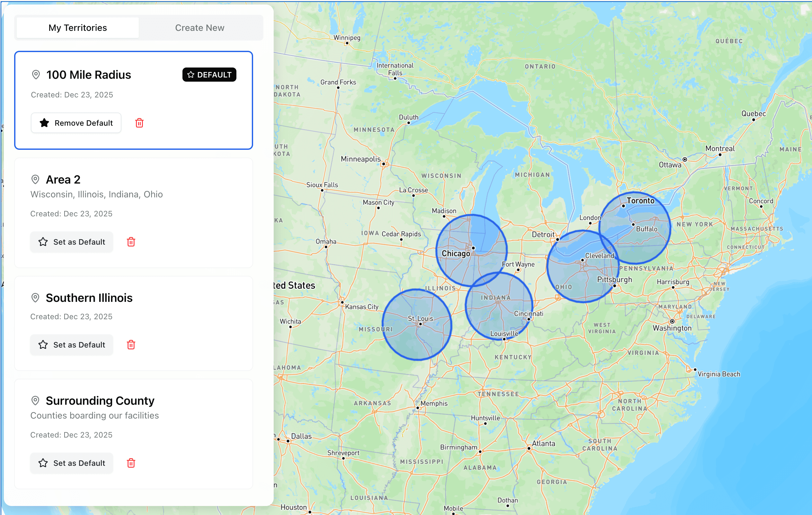Click the pin icon beside Area 2

[x=35, y=179]
